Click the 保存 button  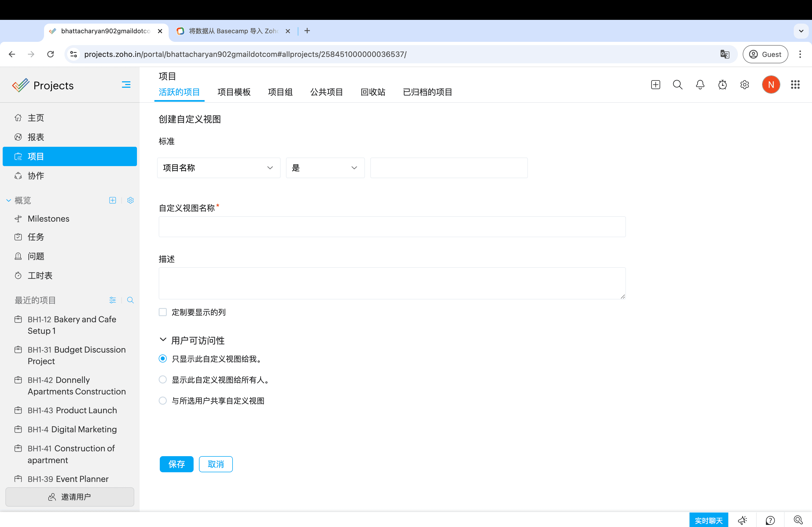point(176,464)
